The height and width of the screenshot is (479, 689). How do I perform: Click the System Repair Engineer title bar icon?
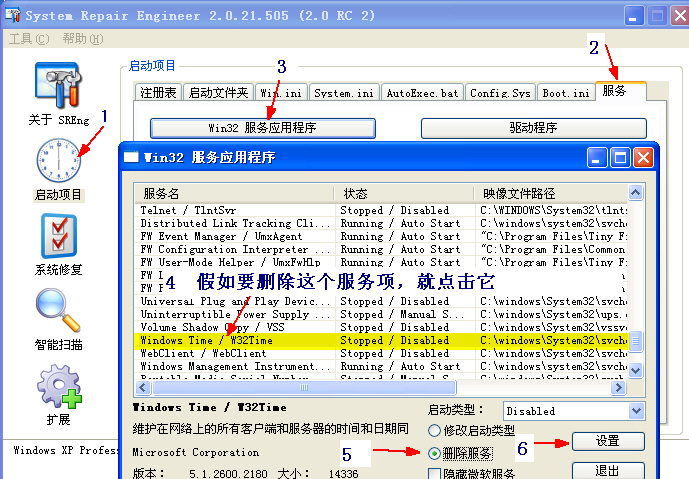(x=12, y=15)
